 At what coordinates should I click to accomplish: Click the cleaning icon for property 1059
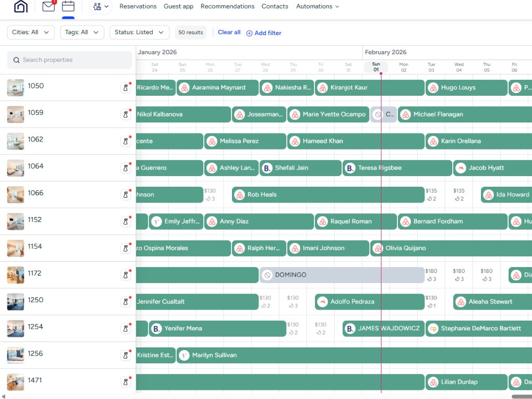[x=126, y=115]
